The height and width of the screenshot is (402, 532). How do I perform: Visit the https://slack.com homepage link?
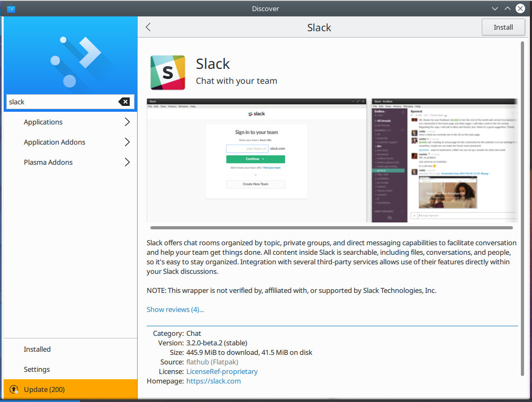(213, 381)
